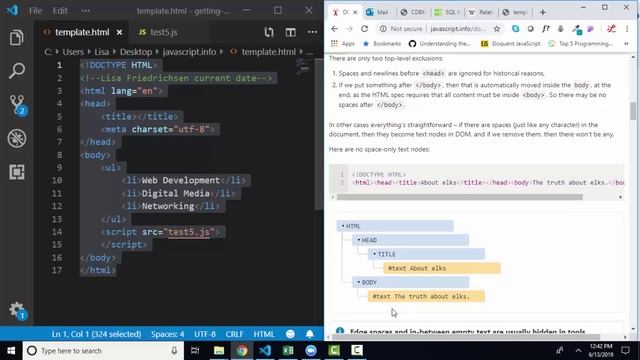Switch to the Wikipedia Relat tab in Chrome

coord(481,12)
